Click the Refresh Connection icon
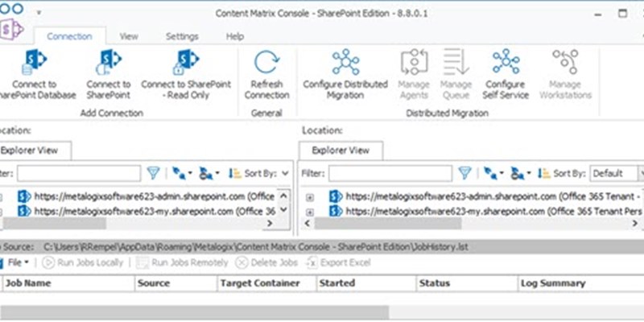 click(x=267, y=63)
